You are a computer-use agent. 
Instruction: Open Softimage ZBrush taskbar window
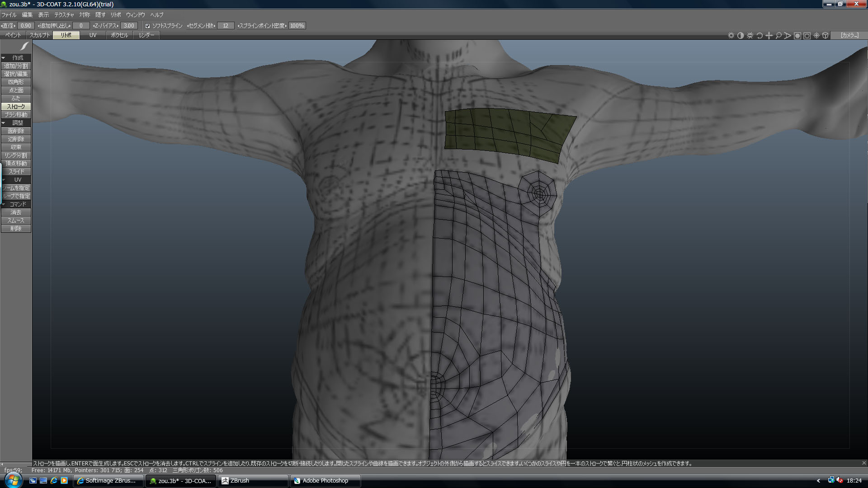point(108,481)
